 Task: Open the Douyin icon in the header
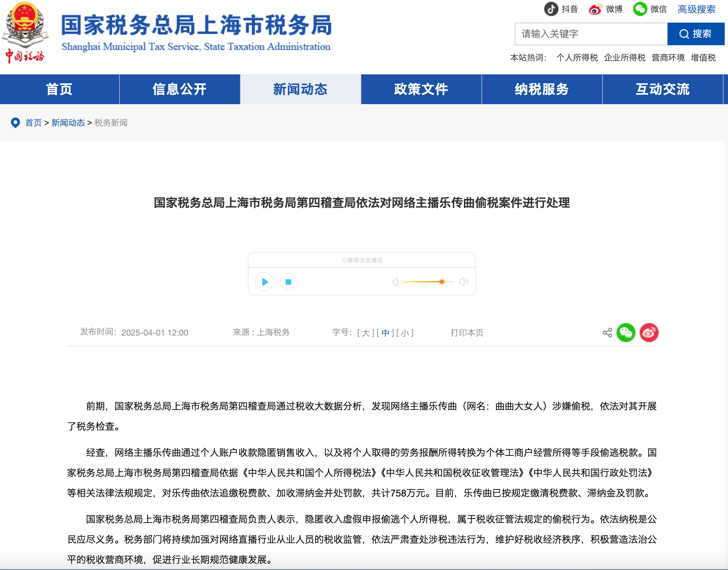tap(551, 9)
